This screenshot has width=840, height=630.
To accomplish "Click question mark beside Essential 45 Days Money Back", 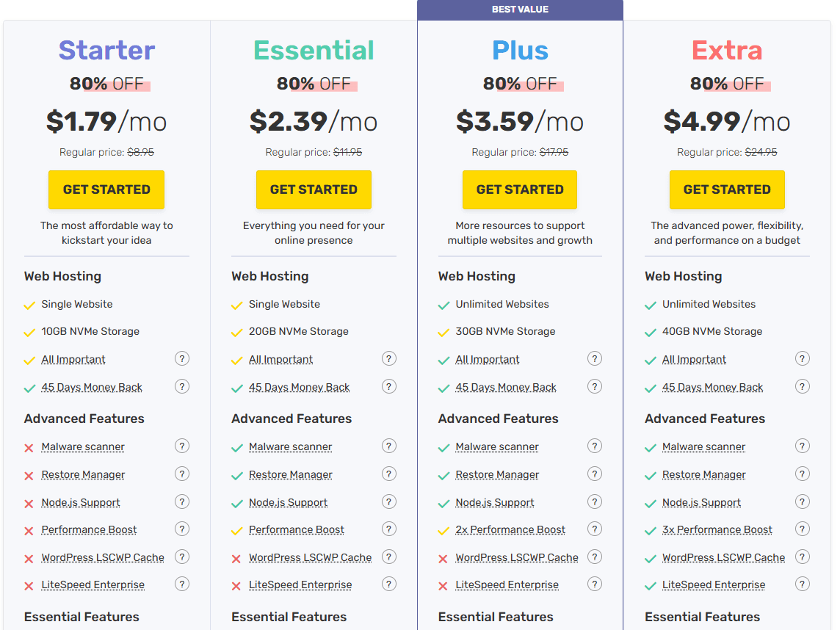I will pyautogui.click(x=389, y=386).
